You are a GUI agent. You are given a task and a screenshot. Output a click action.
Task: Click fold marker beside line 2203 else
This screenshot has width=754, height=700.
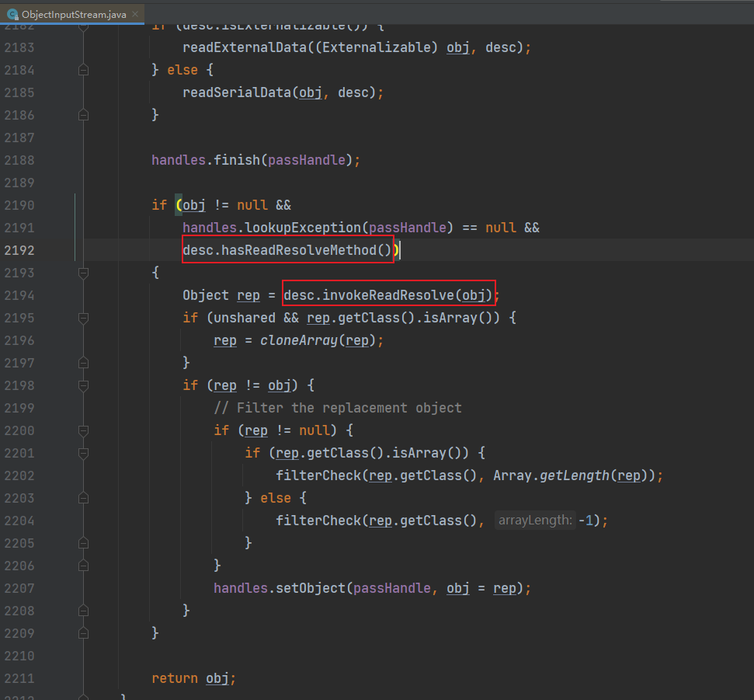coord(83,498)
